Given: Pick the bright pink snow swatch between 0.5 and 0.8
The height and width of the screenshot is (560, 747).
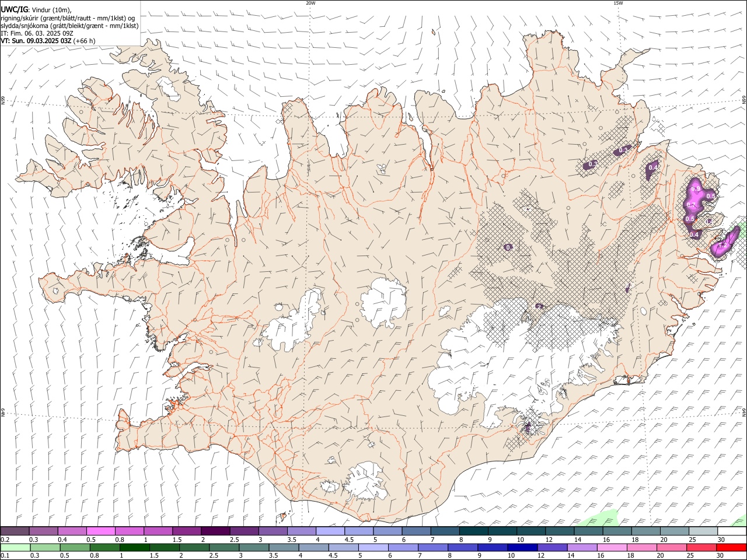Looking at the screenshot, I should tap(100, 531).
